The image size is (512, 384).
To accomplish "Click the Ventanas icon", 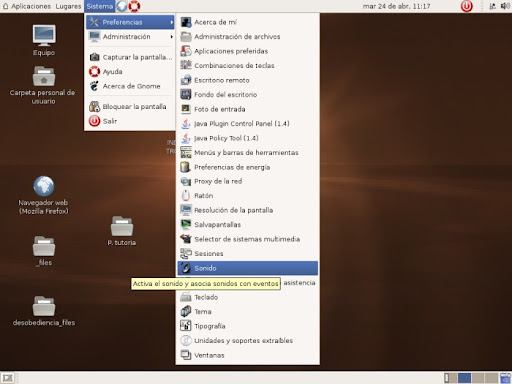I will 186,355.
